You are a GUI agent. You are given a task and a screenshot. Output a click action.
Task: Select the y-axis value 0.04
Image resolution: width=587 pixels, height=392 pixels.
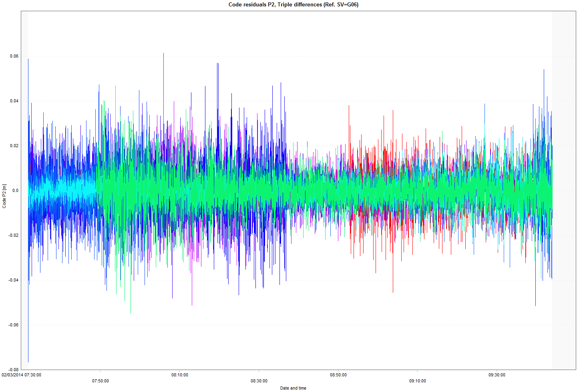tap(14, 101)
